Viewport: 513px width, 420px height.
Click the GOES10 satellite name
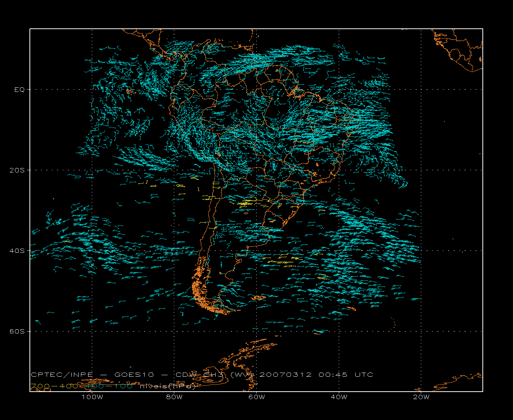click(134, 375)
